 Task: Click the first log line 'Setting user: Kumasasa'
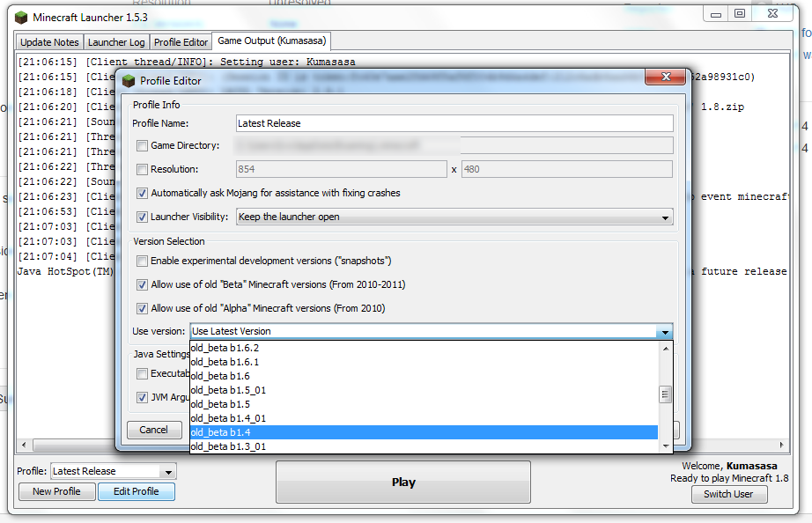tap(187, 62)
